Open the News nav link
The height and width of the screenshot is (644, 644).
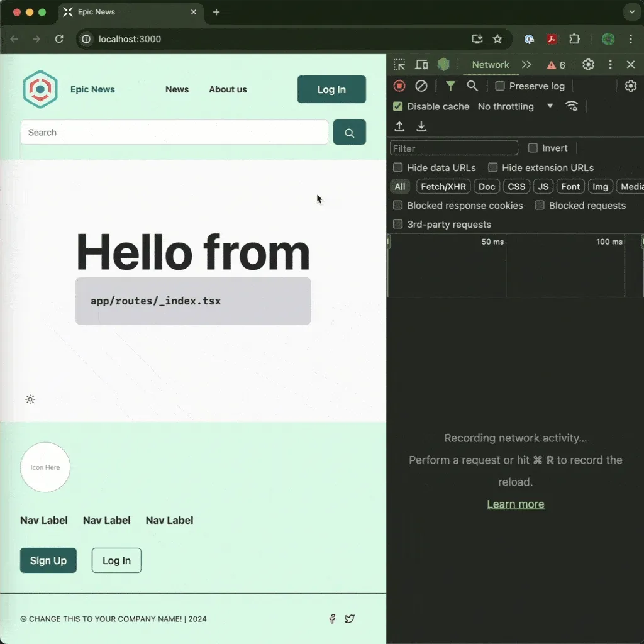point(177,89)
